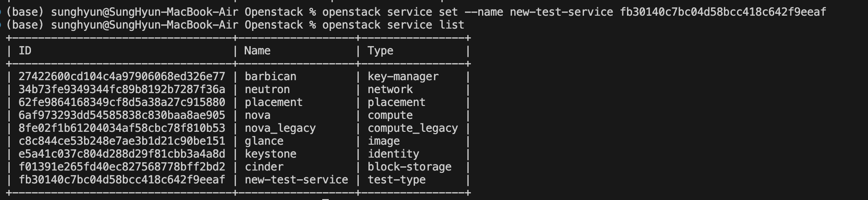Click the new-test-service name in table
The image size is (868, 200).
coord(296,180)
